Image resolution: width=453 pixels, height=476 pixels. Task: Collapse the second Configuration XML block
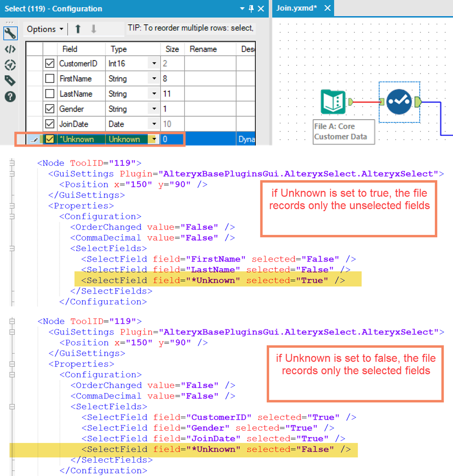(x=12, y=375)
